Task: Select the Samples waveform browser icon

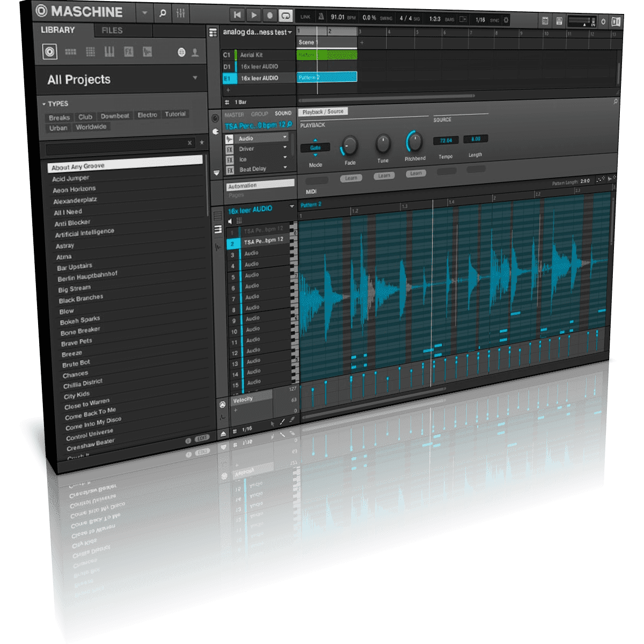Action: coord(147,52)
